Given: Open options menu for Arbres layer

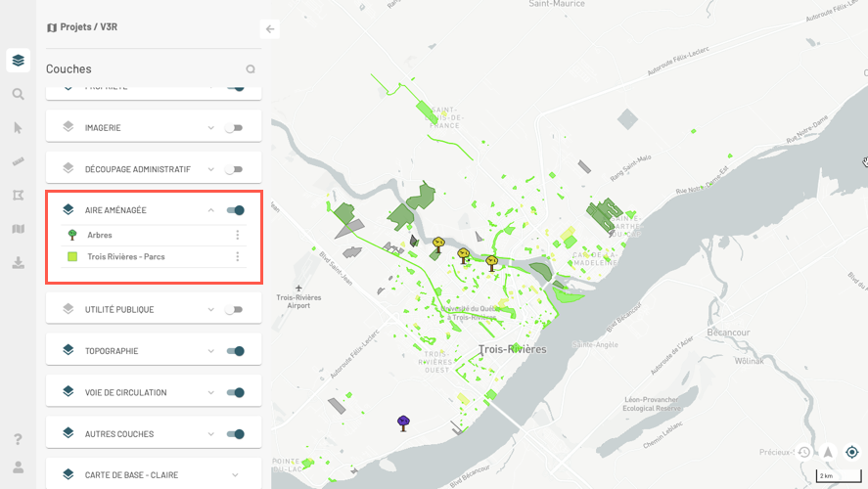Looking at the screenshot, I should (x=237, y=235).
